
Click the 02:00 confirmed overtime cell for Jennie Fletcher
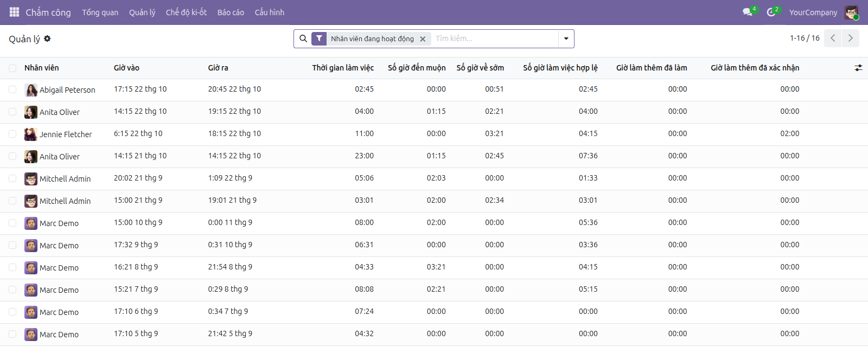tap(789, 133)
